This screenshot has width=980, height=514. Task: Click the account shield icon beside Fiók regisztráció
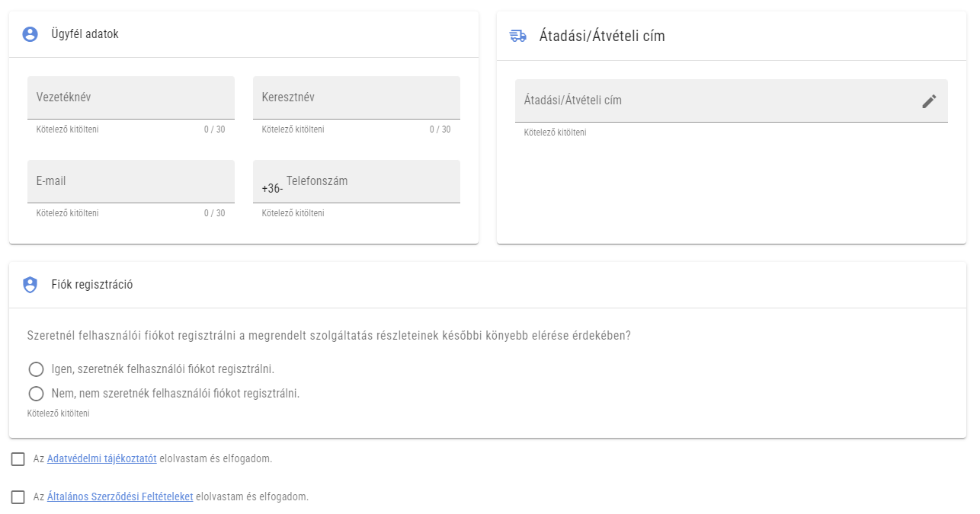pos(30,284)
